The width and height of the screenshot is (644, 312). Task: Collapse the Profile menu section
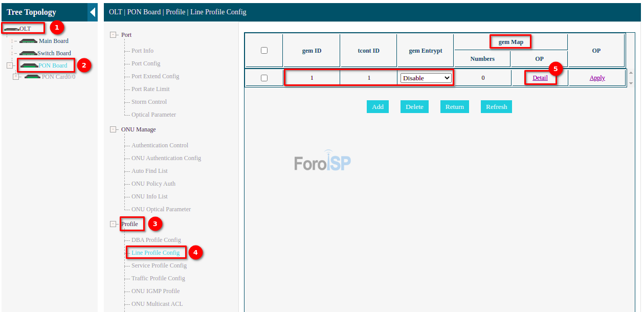[x=114, y=224]
